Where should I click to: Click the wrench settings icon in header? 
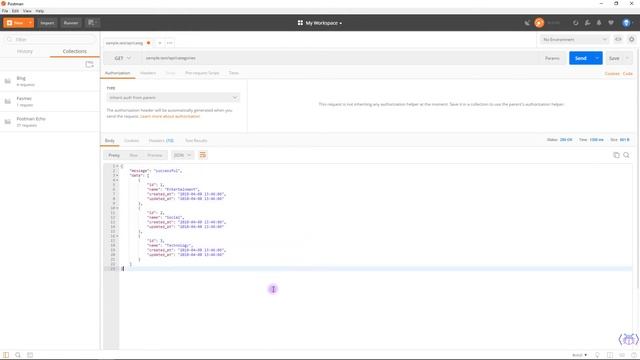[x=587, y=23]
